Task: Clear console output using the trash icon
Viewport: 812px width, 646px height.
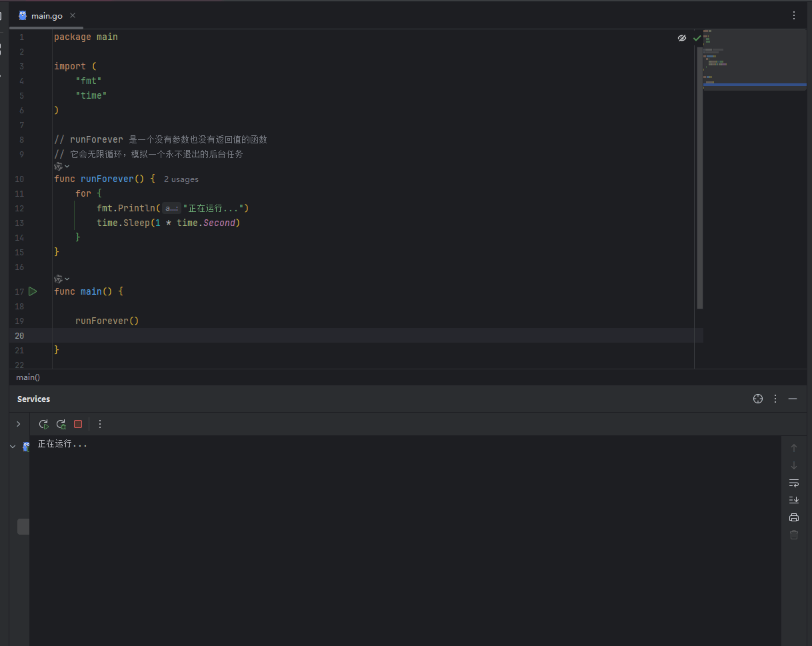Action: click(793, 535)
